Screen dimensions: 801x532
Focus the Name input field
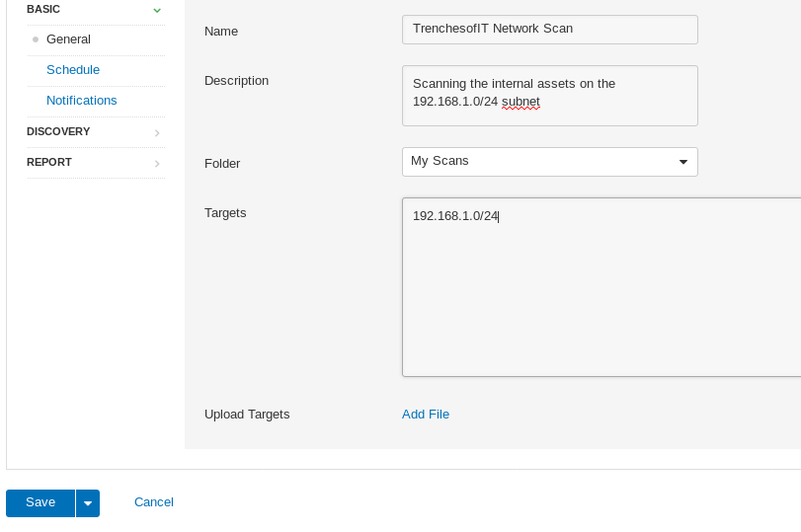pos(550,30)
